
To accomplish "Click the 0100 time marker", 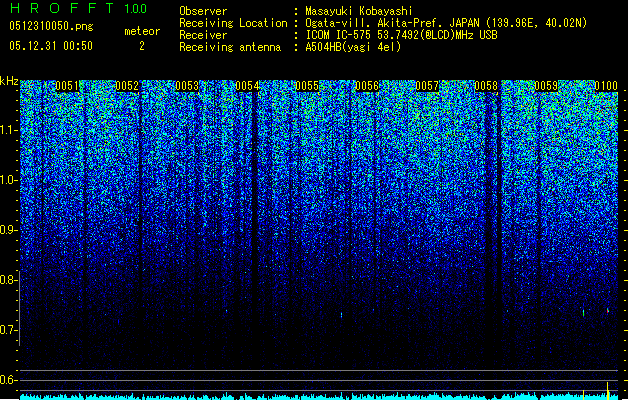I will click(606, 86).
